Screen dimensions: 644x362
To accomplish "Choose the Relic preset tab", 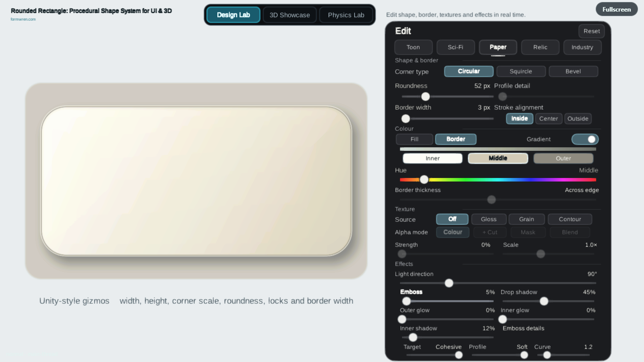I will [540, 47].
